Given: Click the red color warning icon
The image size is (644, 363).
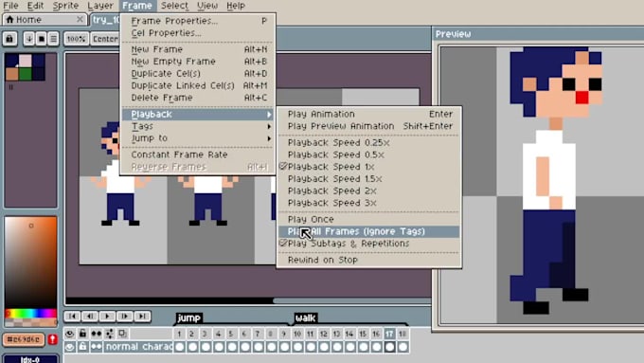Looking at the screenshot, I should (x=53, y=339).
